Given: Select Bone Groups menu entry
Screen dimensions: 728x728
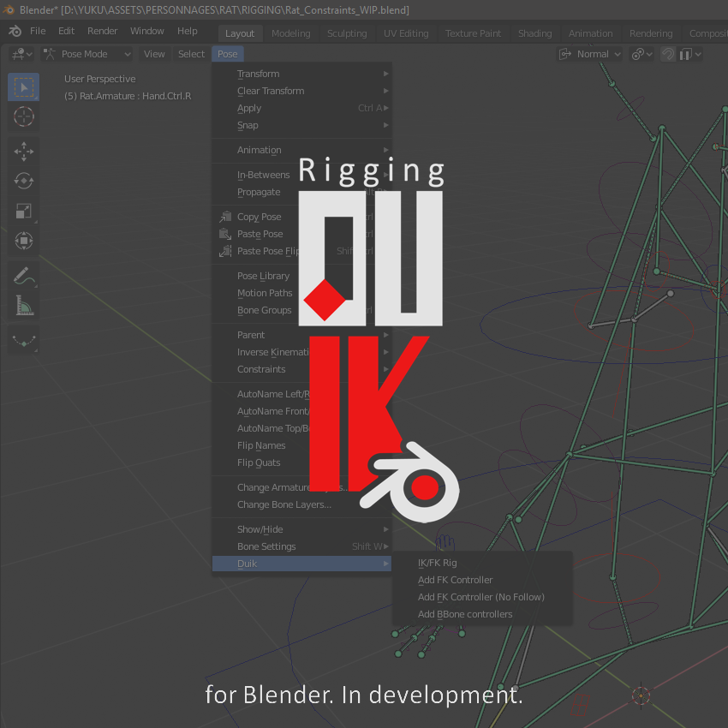Looking at the screenshot, I should coord(301,310).
